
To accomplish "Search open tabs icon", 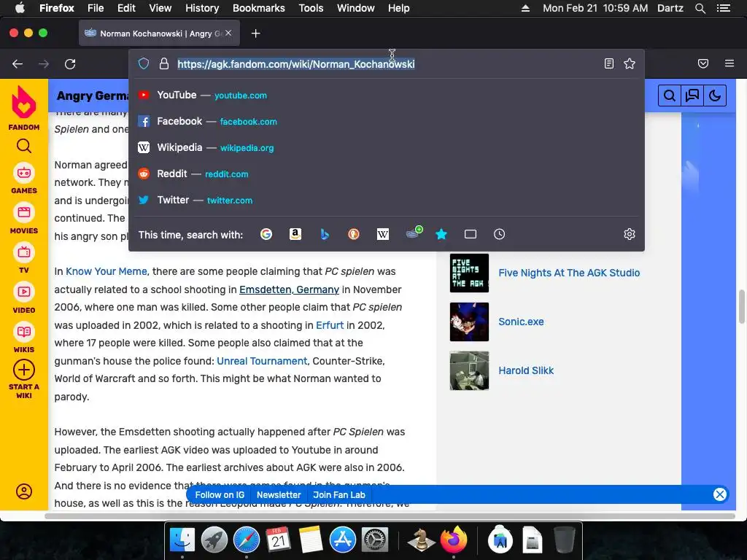I will [x=471, y=234].
